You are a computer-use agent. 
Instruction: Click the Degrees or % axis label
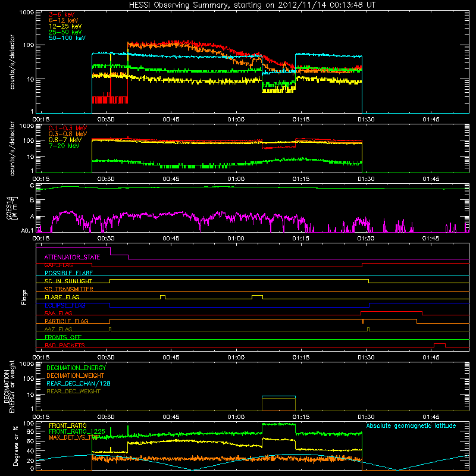(15, 446)
